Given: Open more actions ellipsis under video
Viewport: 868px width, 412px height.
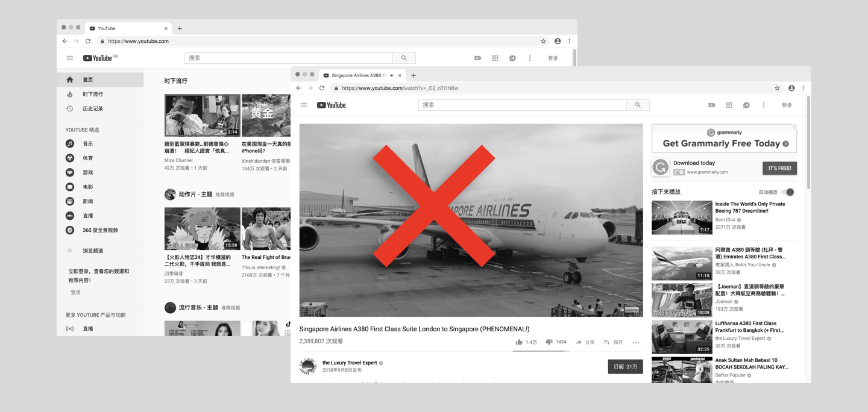Looking at the screenshot, I should click(x=635, y=342).
